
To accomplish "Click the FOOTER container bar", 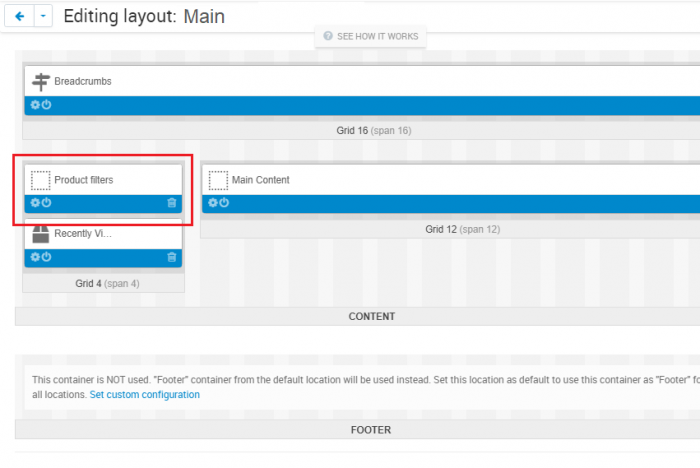I will [358, 430].
